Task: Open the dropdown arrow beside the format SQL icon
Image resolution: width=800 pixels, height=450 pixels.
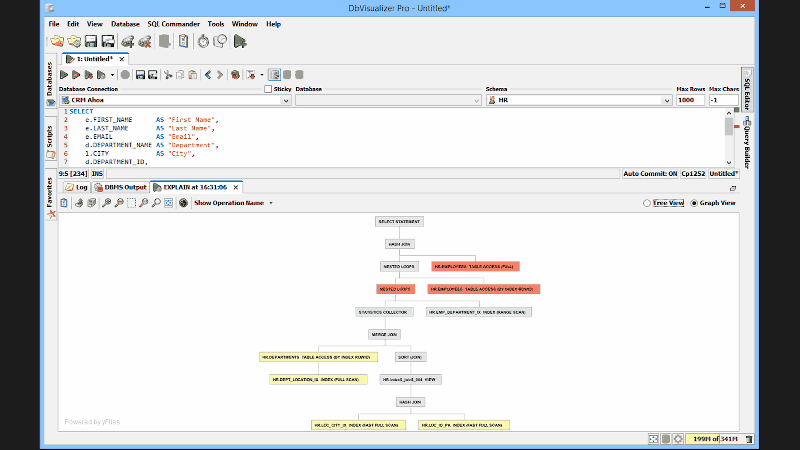Action: (262, 75)
